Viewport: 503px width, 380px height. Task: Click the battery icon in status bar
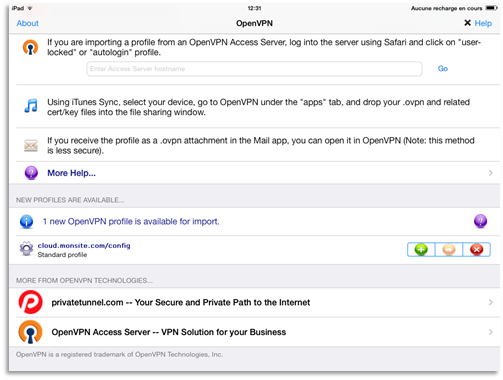pos(491,8)
